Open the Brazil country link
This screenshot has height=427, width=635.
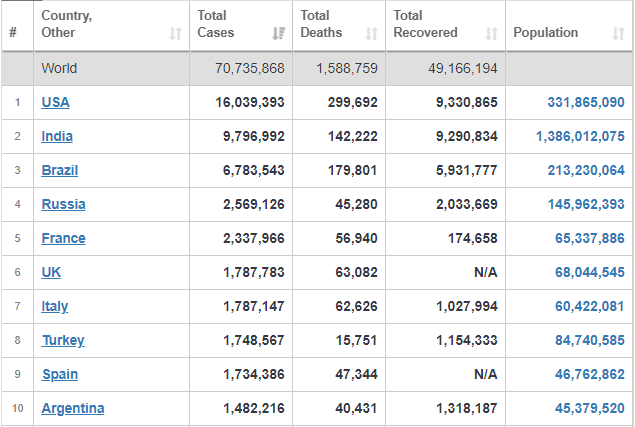pos(60,170)
